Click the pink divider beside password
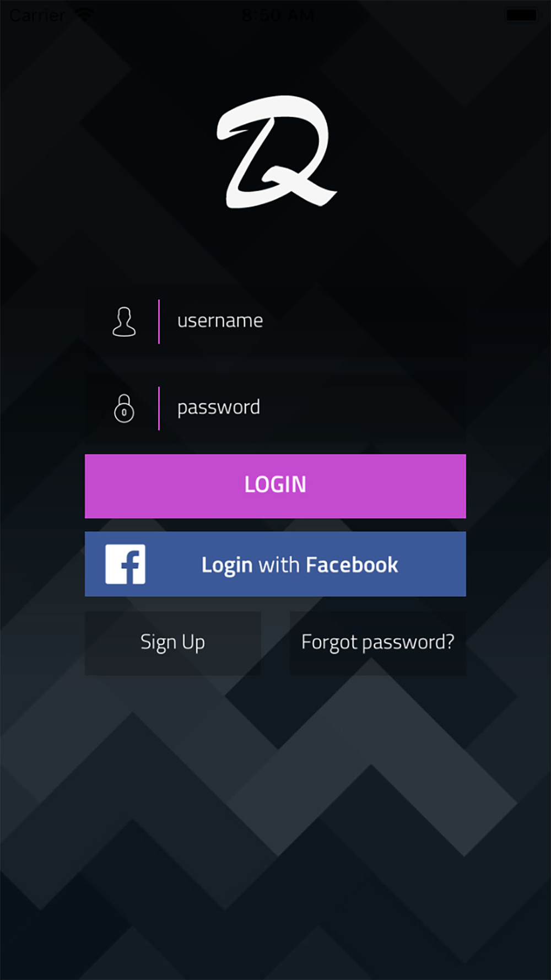 159,408
